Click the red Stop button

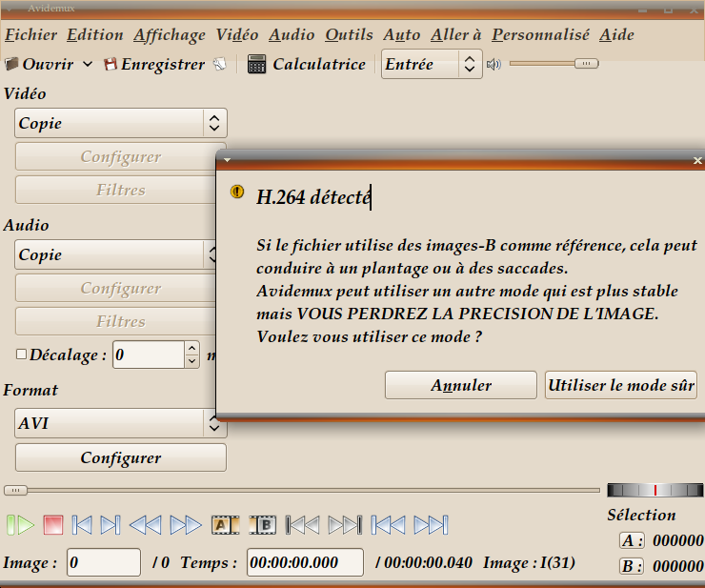(x=52, y=525)
